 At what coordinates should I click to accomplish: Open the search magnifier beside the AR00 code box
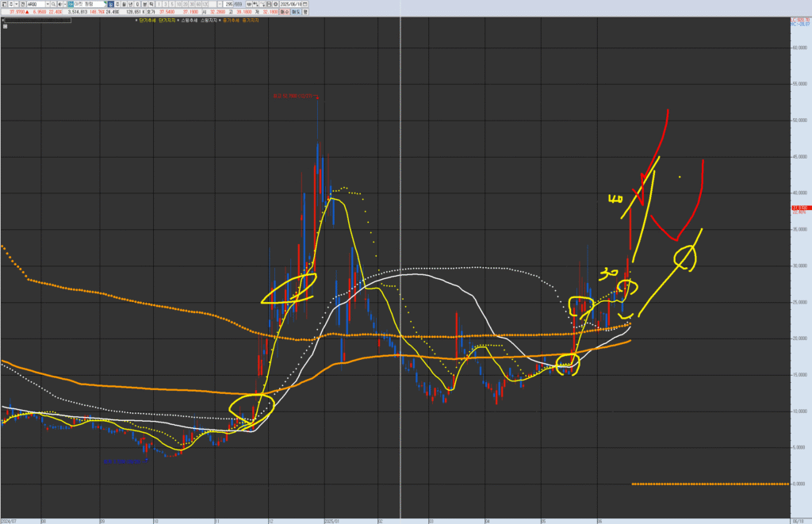tap(53, 4)
